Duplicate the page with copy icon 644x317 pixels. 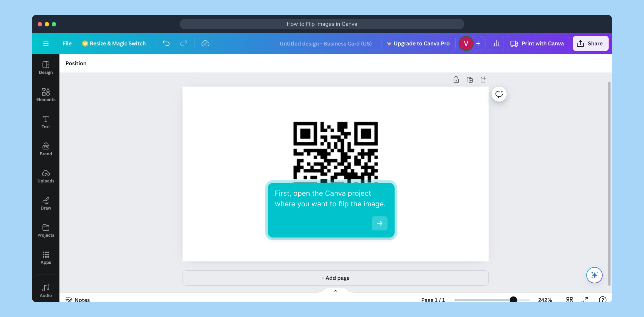pyautogui.click(x=469, y=80)
